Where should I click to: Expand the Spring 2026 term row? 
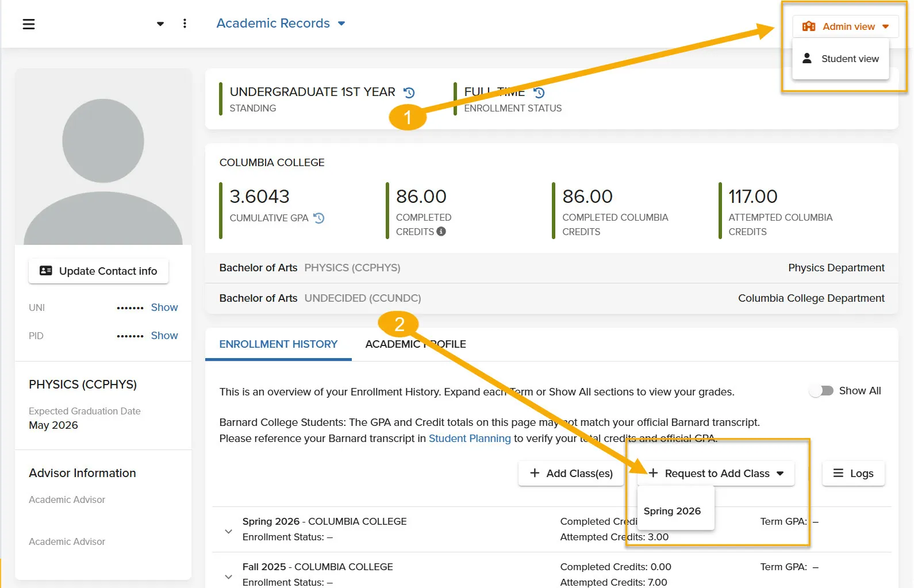[229, 531]
